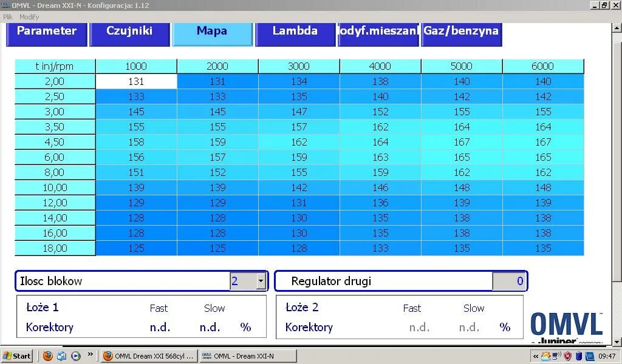Select cell 164 in row 3,50 column 5000
The image size is (622, 364).
click(462, 127)
